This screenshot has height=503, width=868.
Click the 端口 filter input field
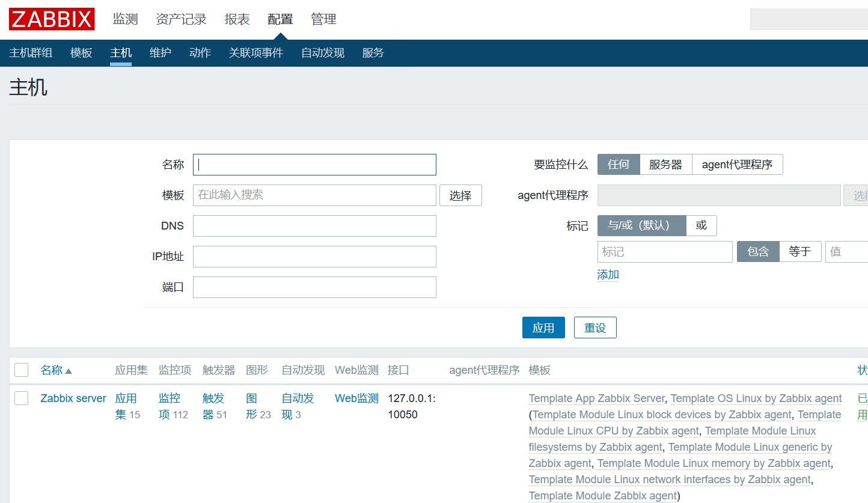pyautogui.click(x=314, y=287)
